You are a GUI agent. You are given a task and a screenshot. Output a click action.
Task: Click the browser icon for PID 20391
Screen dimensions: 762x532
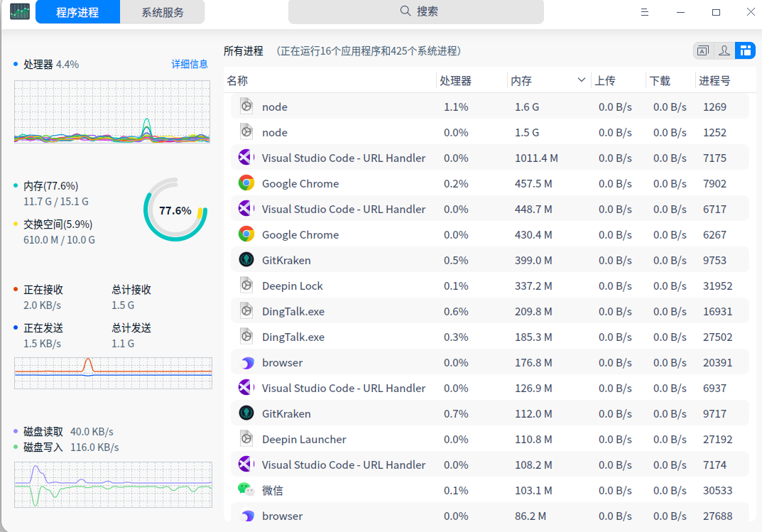click(x=246, y=362)
